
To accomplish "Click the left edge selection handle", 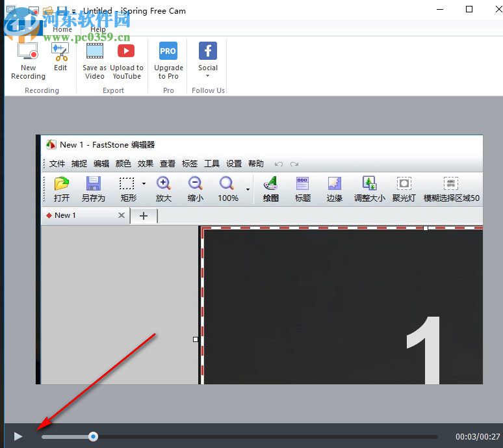I will click(x=196, y=339).
